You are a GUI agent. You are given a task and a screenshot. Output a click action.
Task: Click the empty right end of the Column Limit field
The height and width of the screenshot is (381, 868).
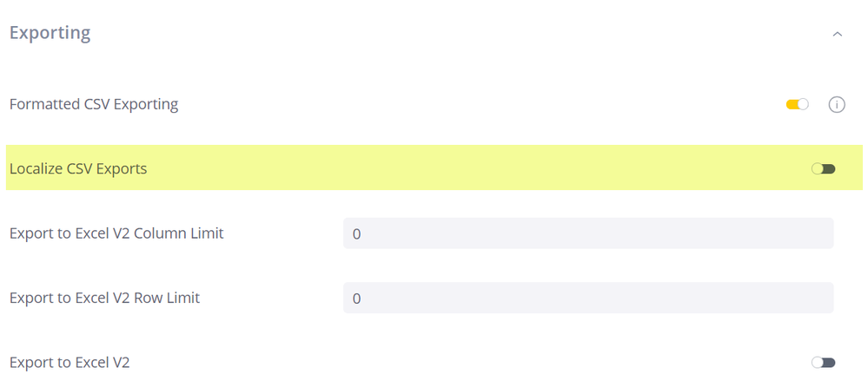pyautogui.click(x=808, y=233)
